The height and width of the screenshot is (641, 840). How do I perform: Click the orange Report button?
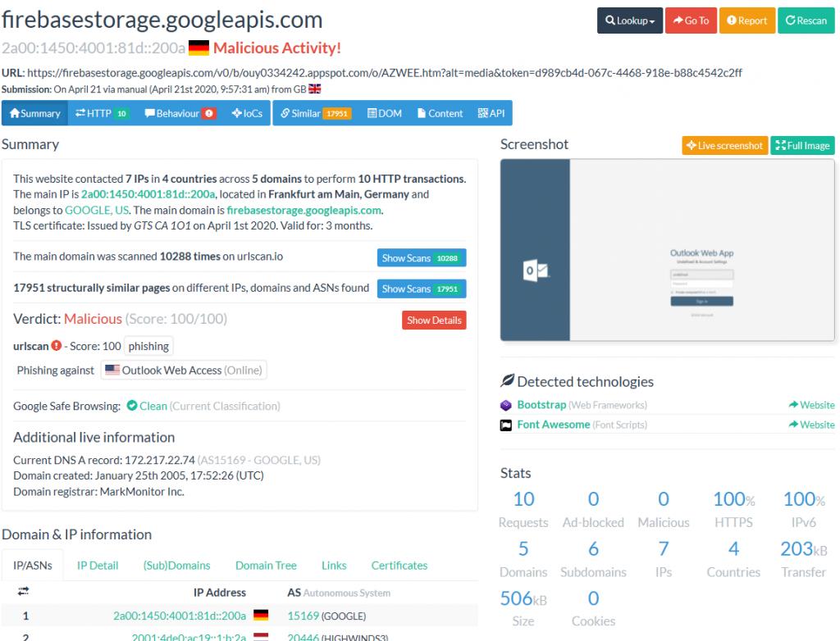coord(746,20)
